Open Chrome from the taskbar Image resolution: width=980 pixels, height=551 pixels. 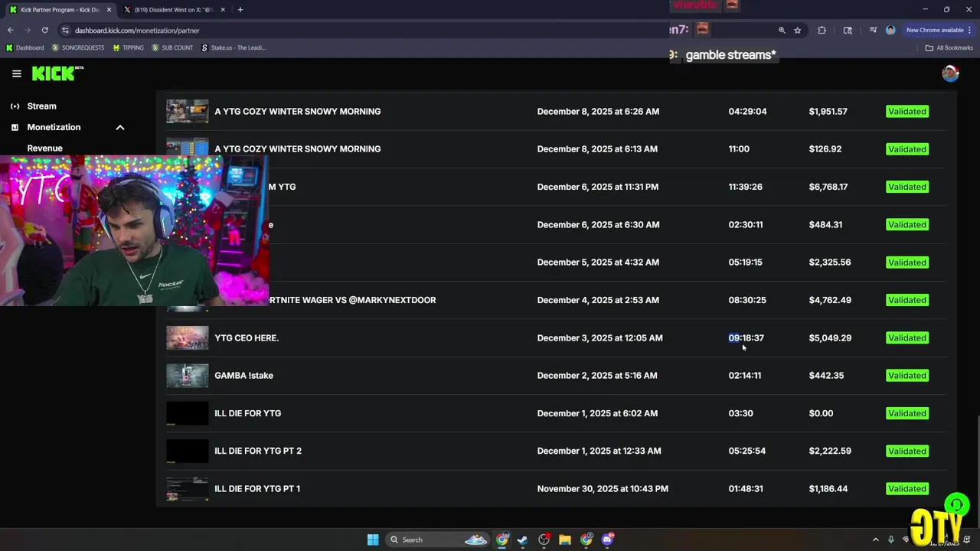(502, 540)
